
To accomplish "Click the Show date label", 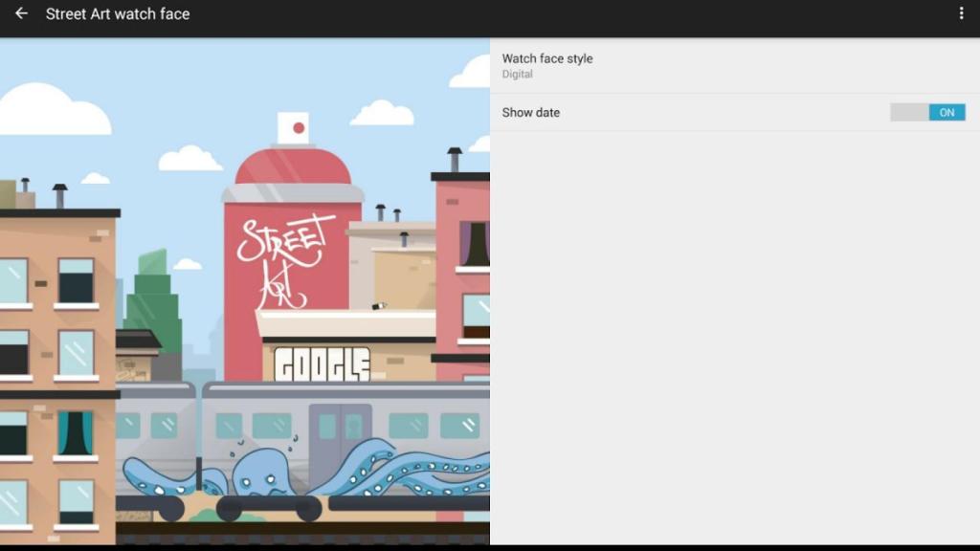I will [530, 113].
